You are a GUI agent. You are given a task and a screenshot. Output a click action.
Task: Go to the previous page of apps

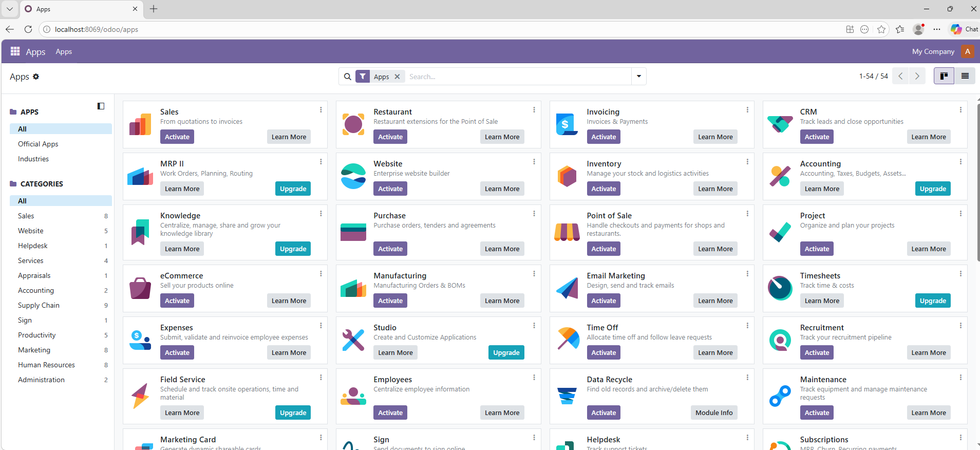coord(900,76)
